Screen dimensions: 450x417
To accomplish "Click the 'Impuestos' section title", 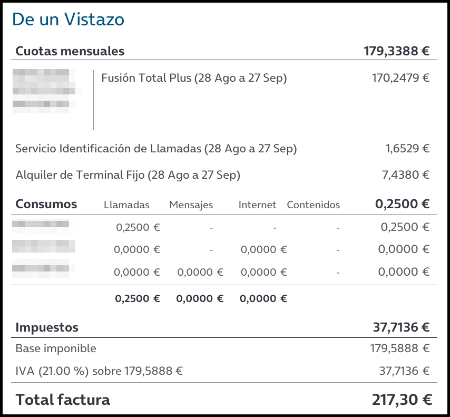I will click(x=47, y=328).
